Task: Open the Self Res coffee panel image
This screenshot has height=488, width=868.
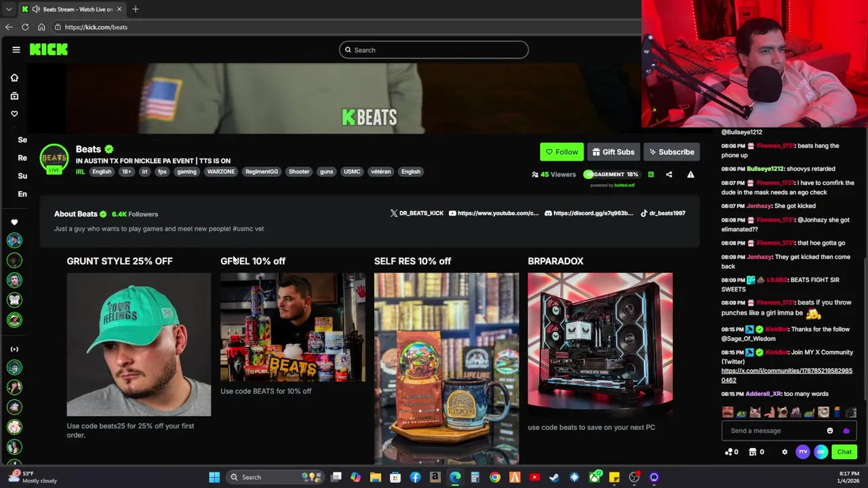Action: point(446,368)
